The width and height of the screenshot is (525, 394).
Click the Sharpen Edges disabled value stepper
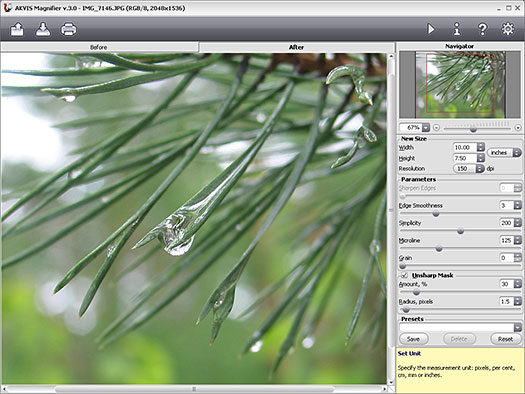coord(518,188)
